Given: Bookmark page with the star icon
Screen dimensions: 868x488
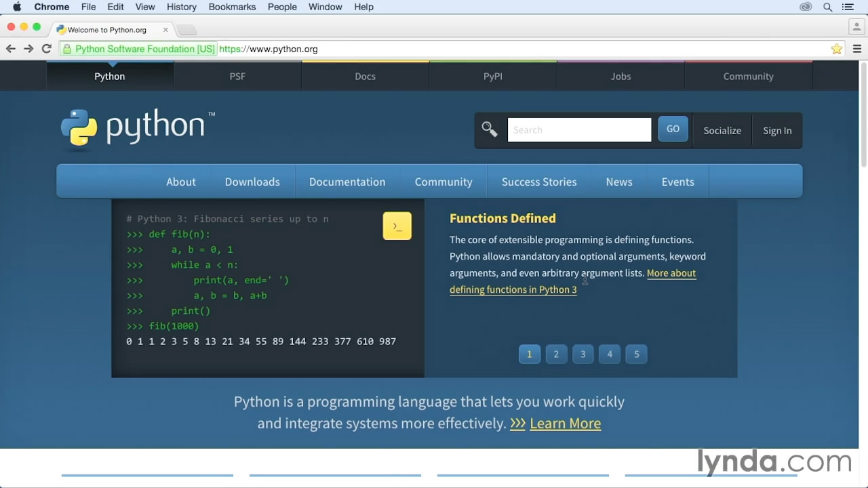Looking at the screenshot, I should [837, 49].
